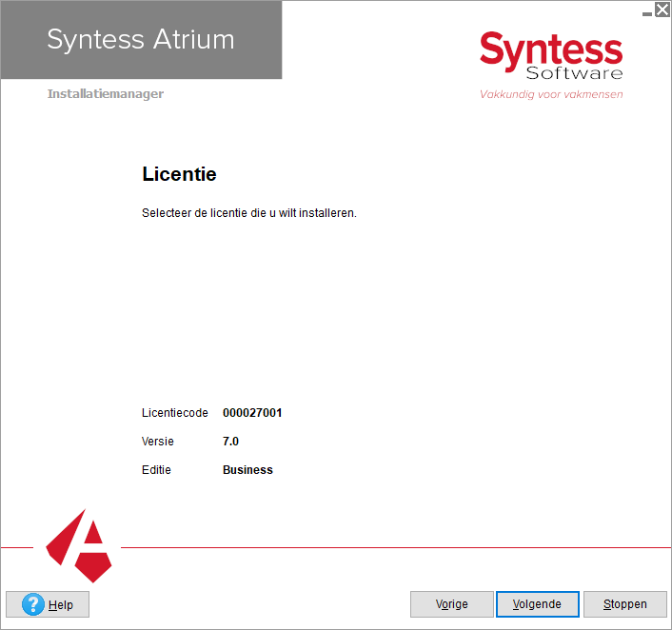Click the red Atrium A logo
Viewport: 672px width, 630px height.
pyautogui.click(x=79, y=545)
